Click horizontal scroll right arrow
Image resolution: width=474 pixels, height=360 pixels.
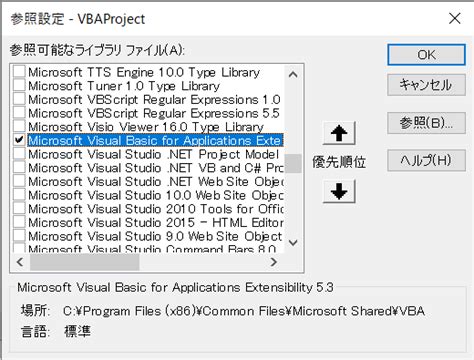tap(274, 262)
